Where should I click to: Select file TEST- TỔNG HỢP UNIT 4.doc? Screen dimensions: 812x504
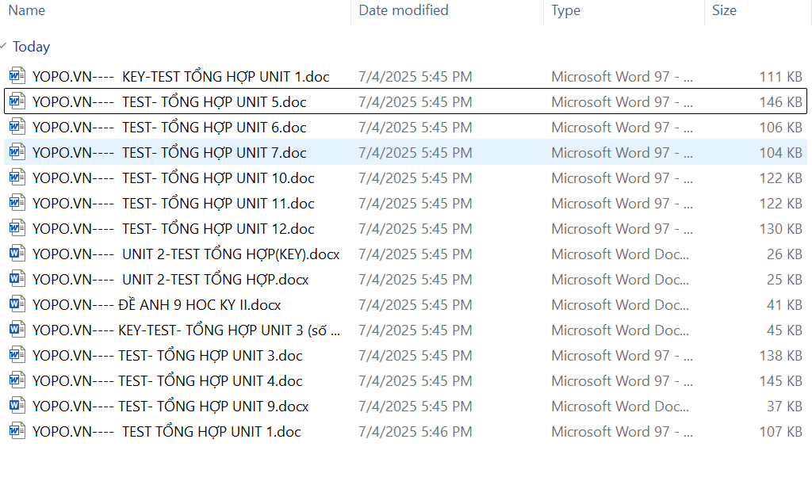(167, 381)
